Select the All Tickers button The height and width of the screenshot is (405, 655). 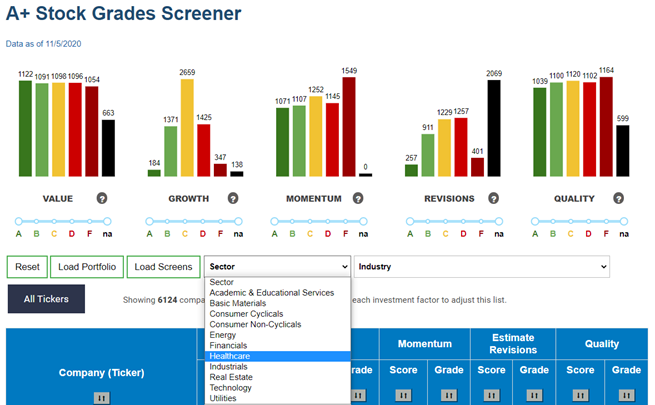46,299
